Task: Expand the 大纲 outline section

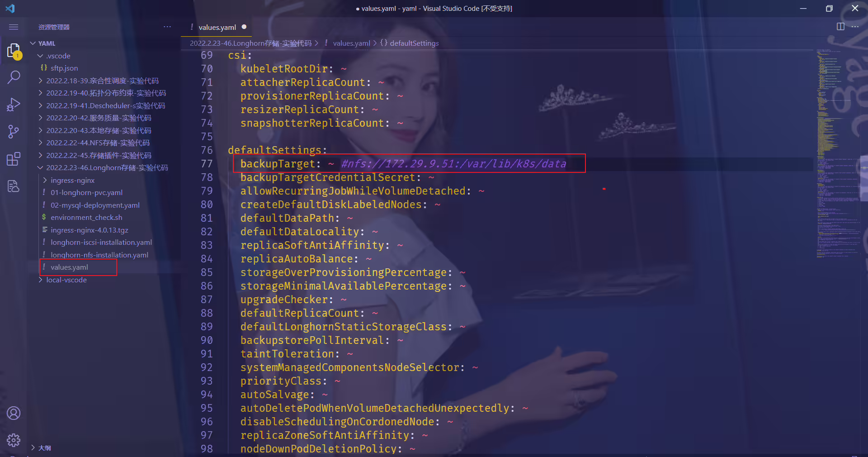Action: click(x=44, y=447)
